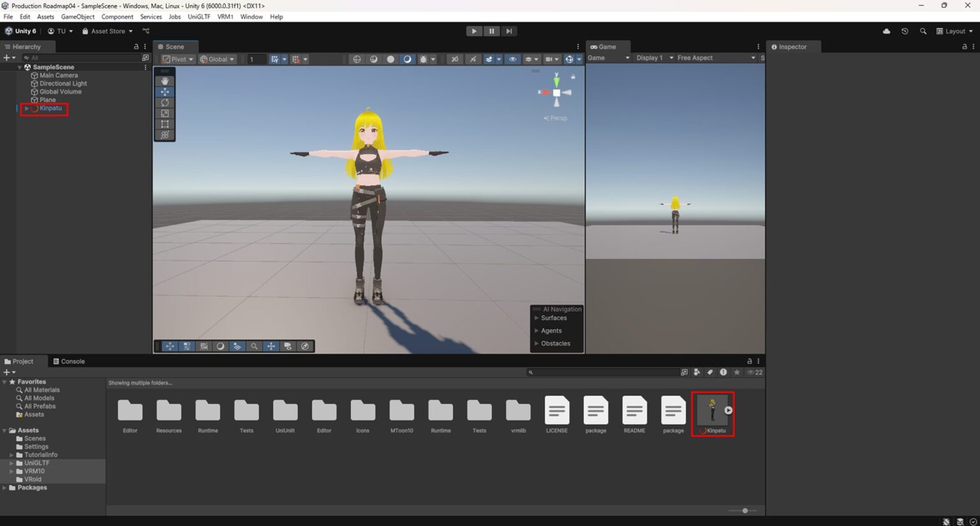
Task: Select the Kinpatu prefab thumbnail in Project
Action: click(x=713, y=410)
